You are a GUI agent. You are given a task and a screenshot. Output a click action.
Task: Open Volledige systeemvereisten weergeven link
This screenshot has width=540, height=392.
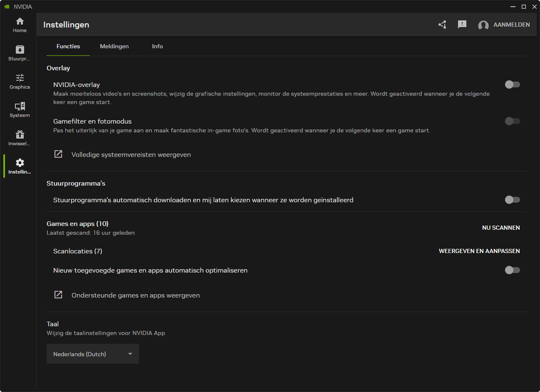pyautogui.click(x=131, y=154)
